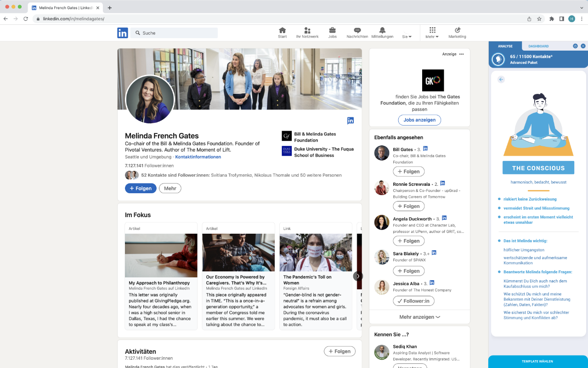Open the LinkedIn home logo

122,33
